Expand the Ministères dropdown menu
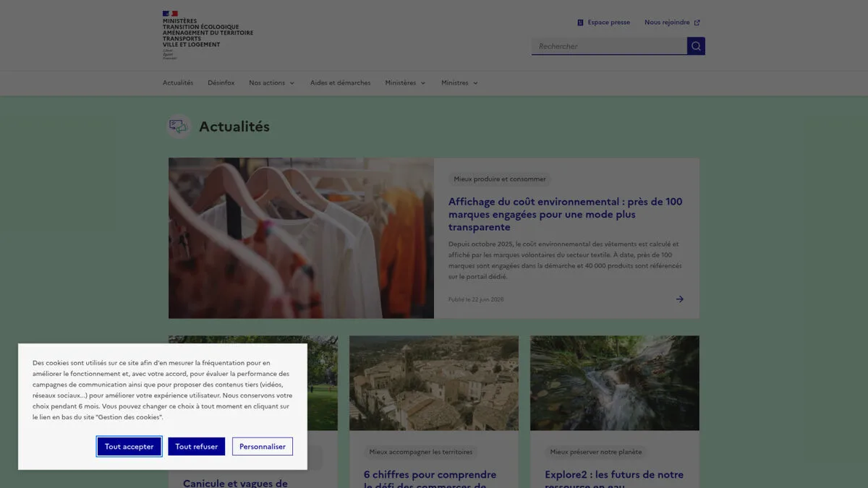The width and height of the screenshot is (868, 488). (406, 83)
